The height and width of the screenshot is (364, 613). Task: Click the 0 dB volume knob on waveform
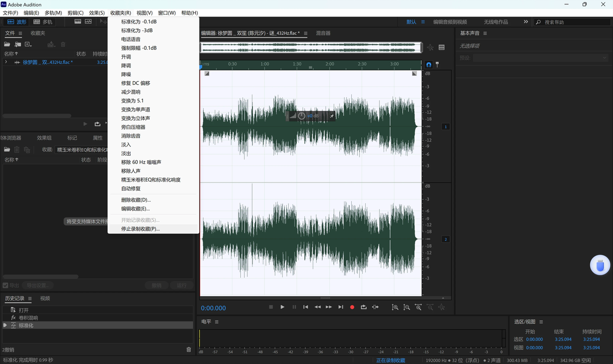point(302,116)
